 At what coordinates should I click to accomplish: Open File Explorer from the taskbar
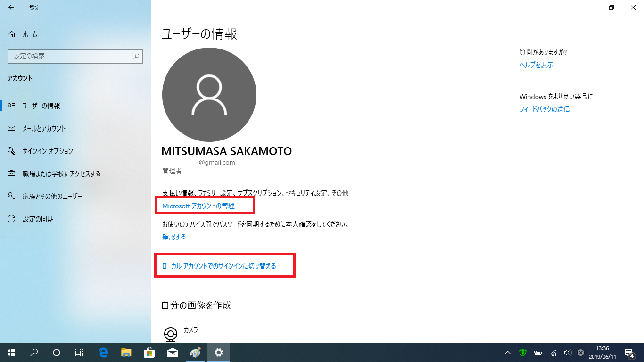click(126, 353)
